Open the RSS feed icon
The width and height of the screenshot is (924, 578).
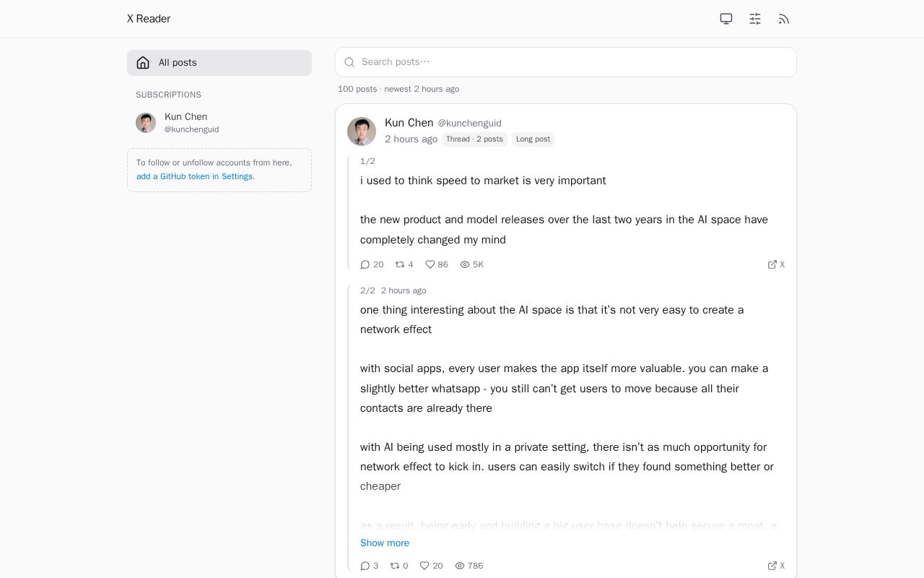pos(784,19)
